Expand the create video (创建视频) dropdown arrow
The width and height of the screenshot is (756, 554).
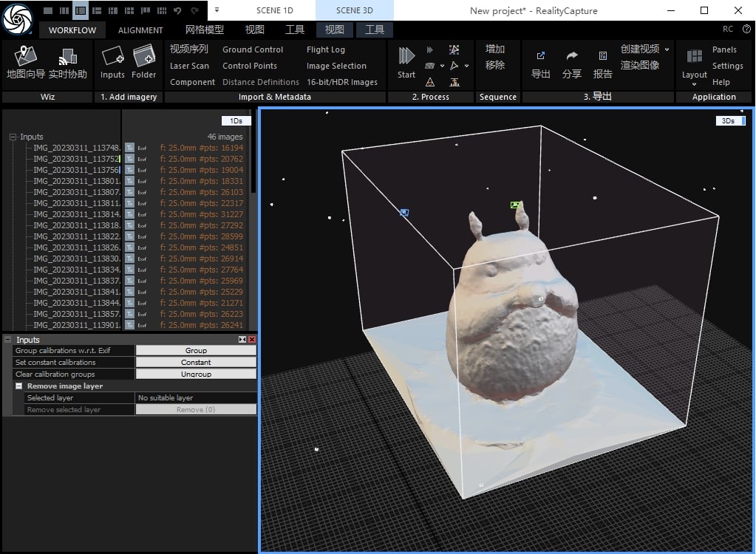[x=667, y=49]
